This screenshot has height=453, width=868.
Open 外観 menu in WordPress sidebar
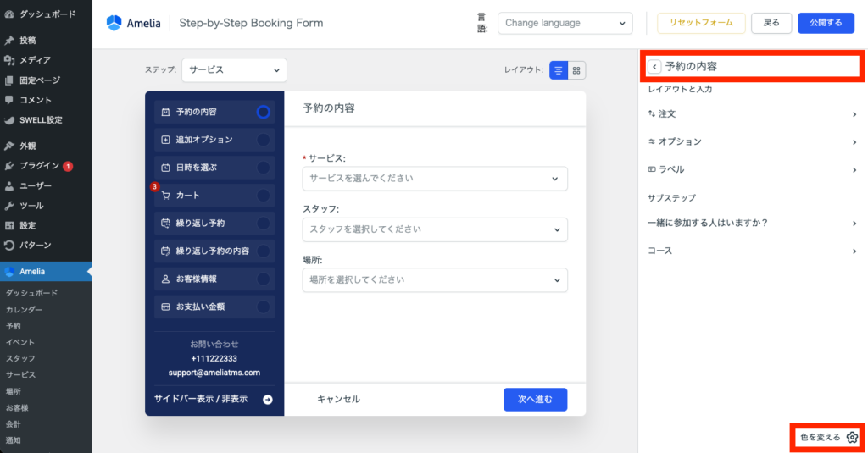pyautogui.click(x=28, y=146)
